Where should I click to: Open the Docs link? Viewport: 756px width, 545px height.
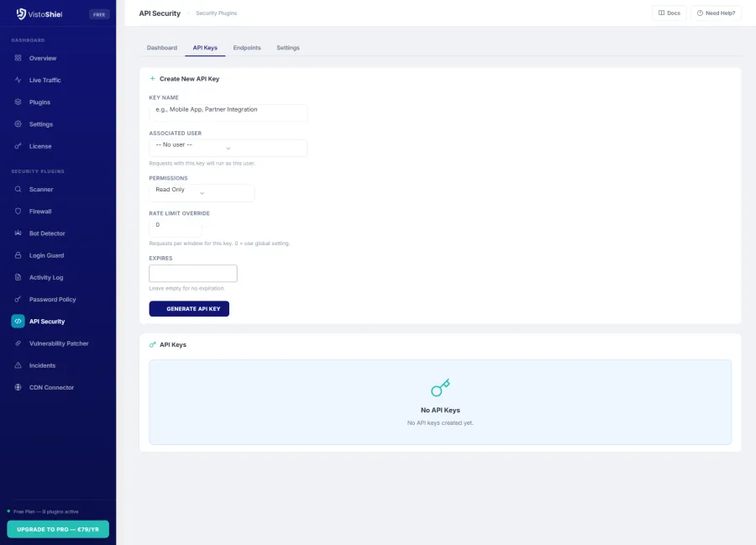click(669, 13)
